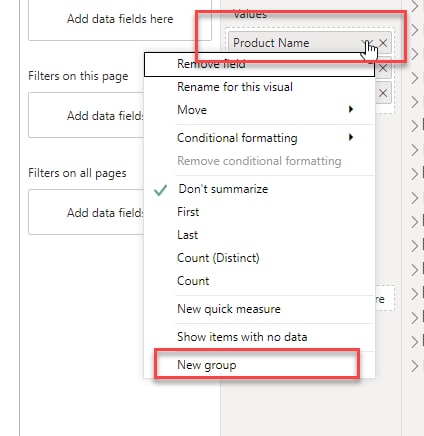The height and width of the screenshot is (436, 424).
Task: Click Remove field in the context menu
Action: 259,64
